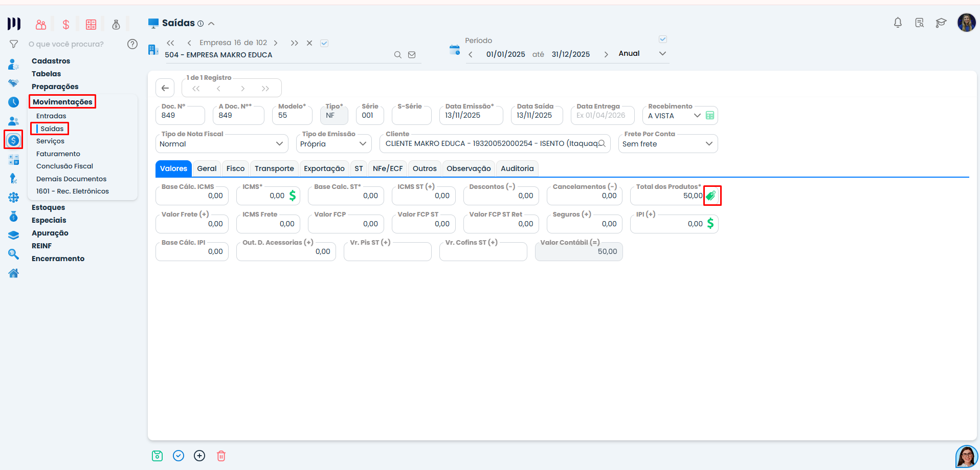
Task: Expand the Frete Por Conta dropdown
Action: [667, 144]
